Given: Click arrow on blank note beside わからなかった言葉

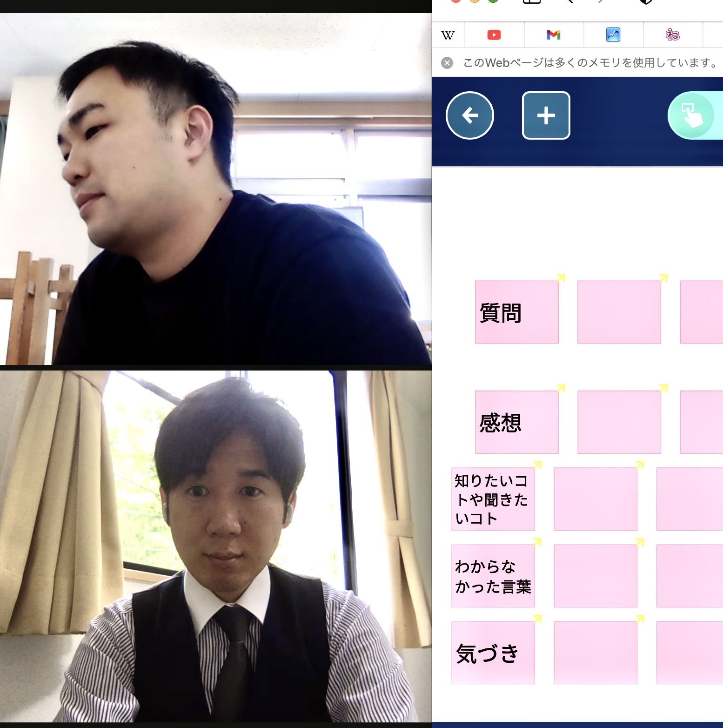Looking at the screenshot, I should click(640, 541).
